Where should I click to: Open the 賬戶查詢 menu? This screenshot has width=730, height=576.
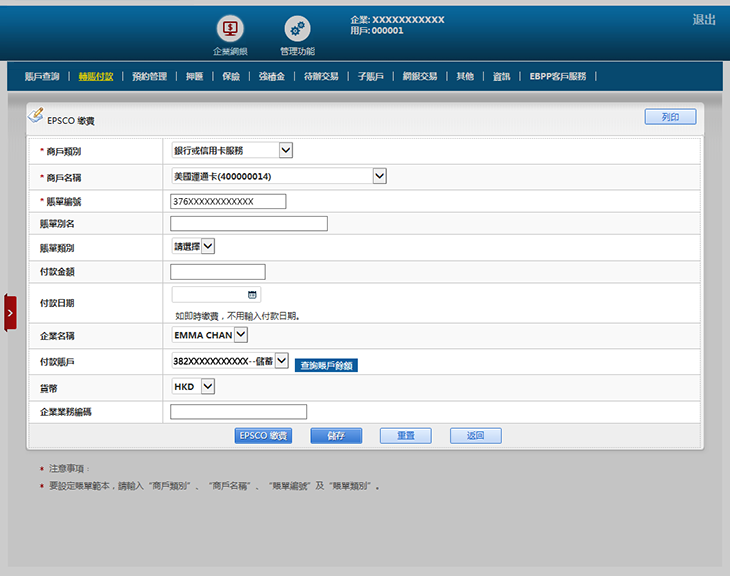point(42,76)
